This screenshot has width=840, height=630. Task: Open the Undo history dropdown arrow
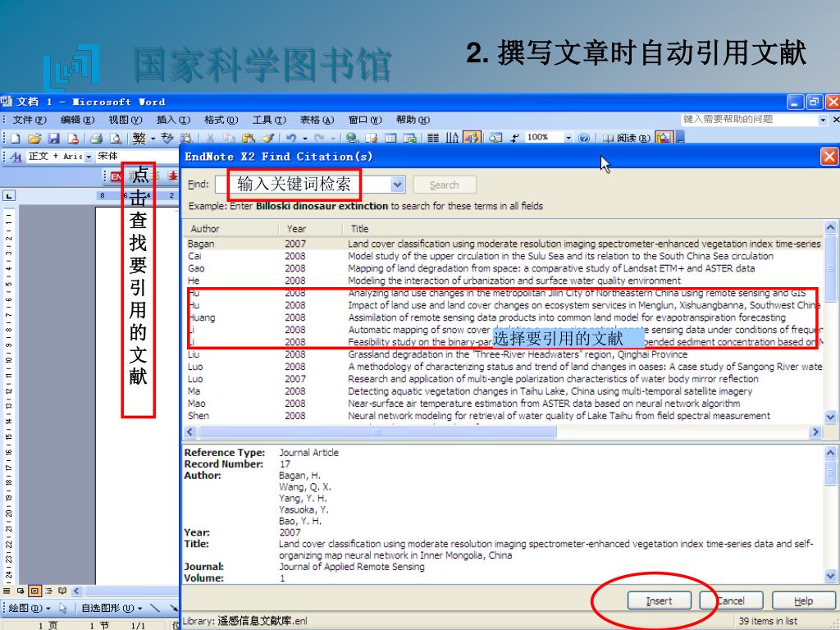(x=305, y=138)
